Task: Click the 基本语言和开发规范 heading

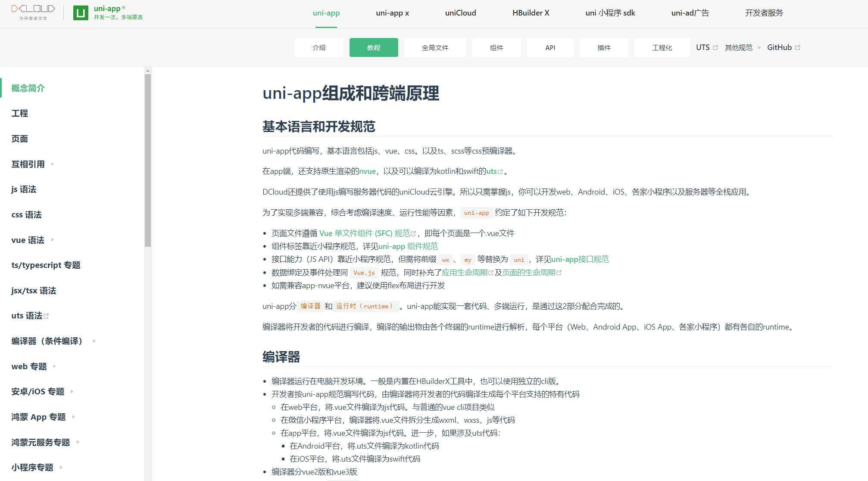Action: tap(319, 126)
